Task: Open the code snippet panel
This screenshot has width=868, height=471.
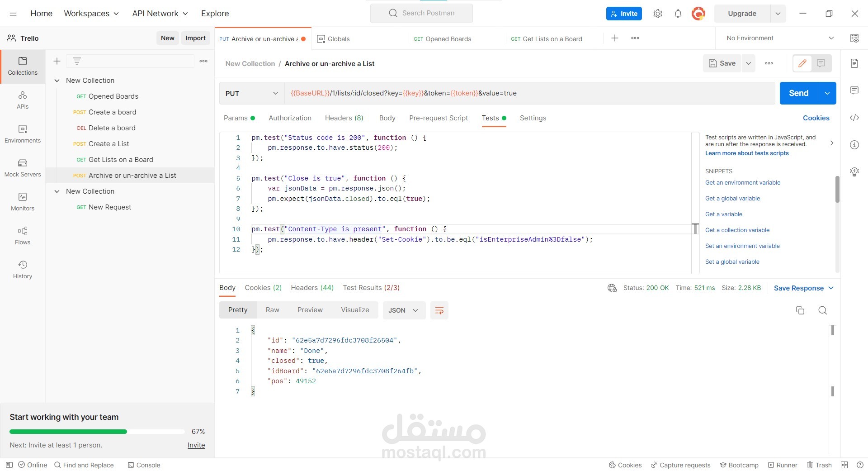Action: click(854, 118)
